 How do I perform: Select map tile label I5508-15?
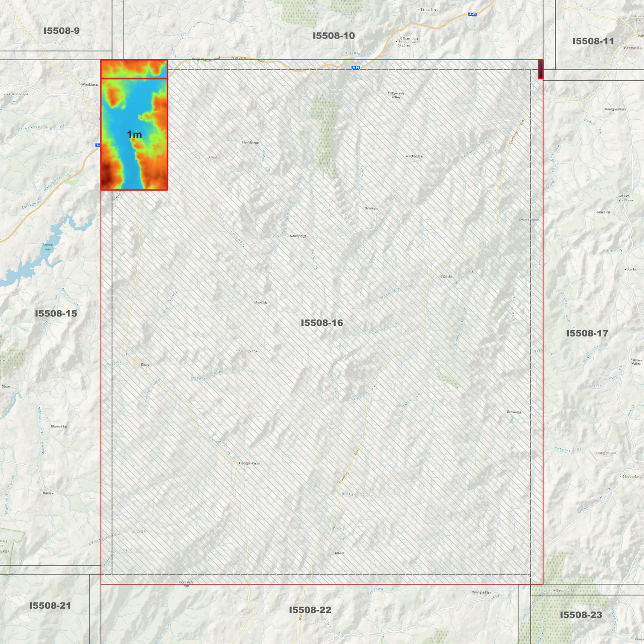coord(56,313)
